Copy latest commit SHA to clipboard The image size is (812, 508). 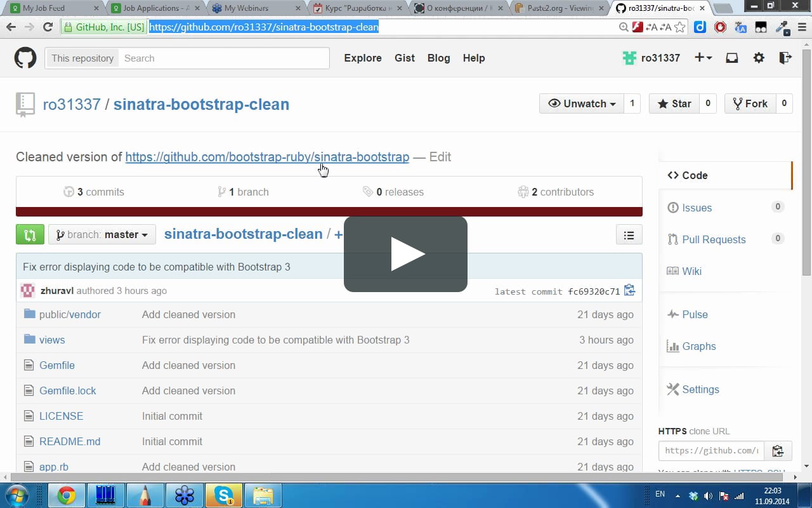click(x=629, y=291)
